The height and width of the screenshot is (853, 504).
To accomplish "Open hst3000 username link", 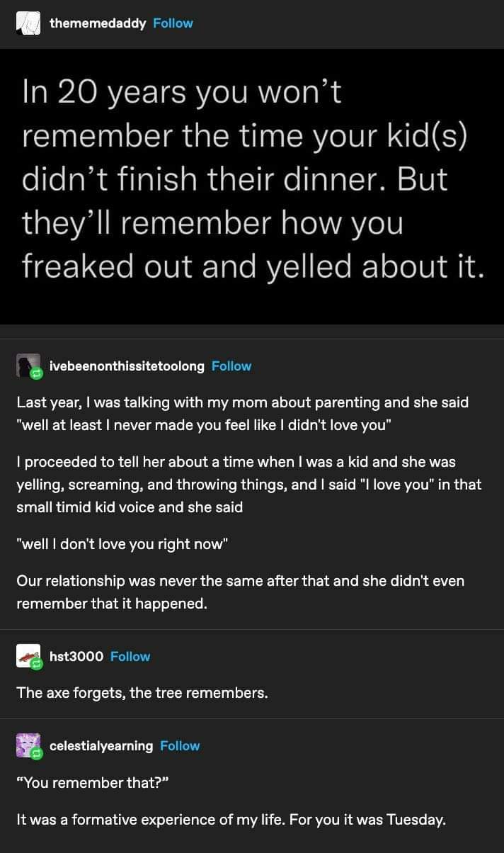I will pyautogui.click(x=76, y=656).
